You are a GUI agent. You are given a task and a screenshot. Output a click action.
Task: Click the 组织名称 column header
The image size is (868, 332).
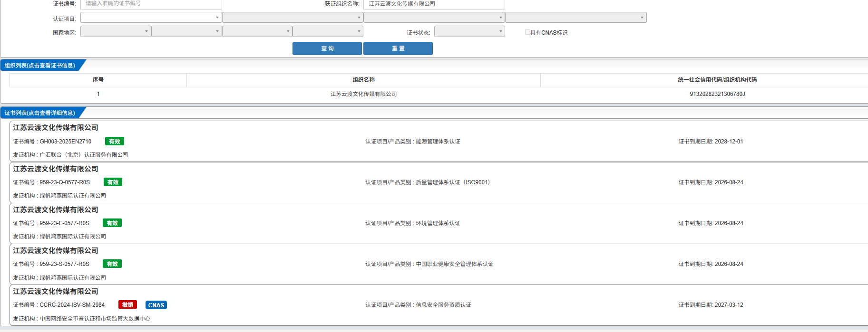pos(363,80)
